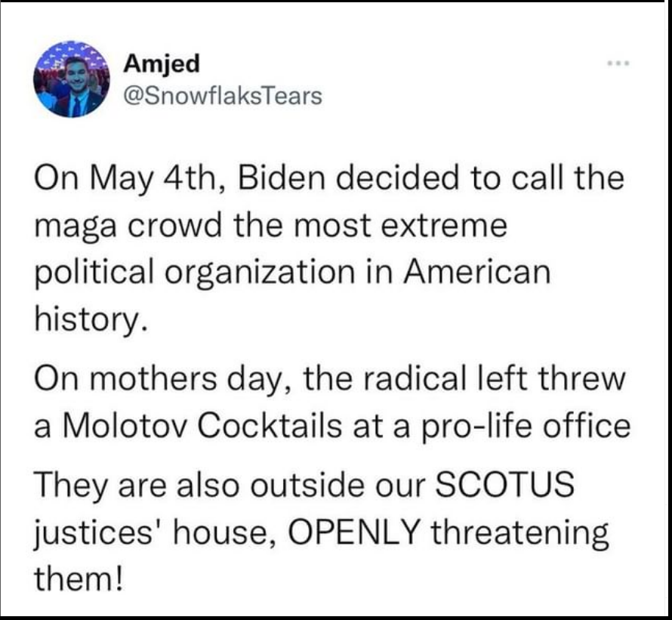Click the word "American" in the tweet
The width and height of the screenshot is (672, 620).
tap(477, 273)
